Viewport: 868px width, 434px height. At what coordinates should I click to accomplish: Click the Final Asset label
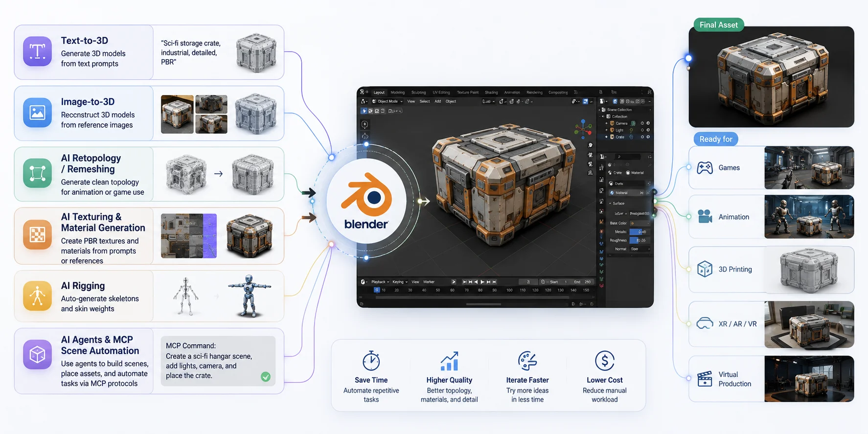(x=718, y=25)
